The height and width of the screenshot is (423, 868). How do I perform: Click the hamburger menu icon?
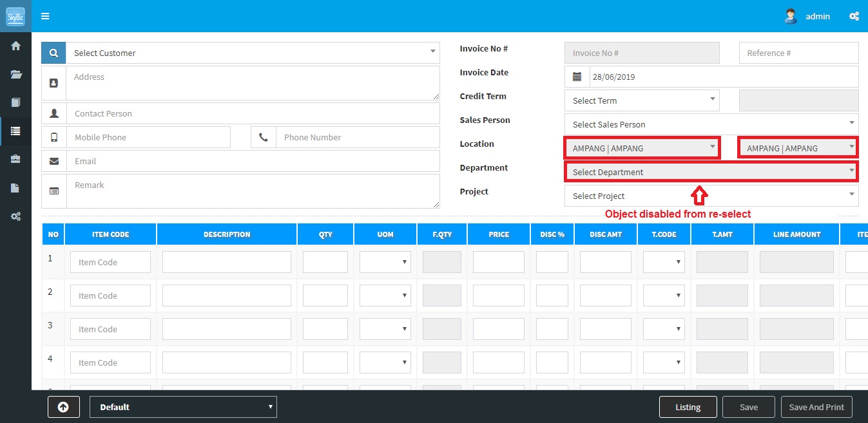[x=45, y=16]
